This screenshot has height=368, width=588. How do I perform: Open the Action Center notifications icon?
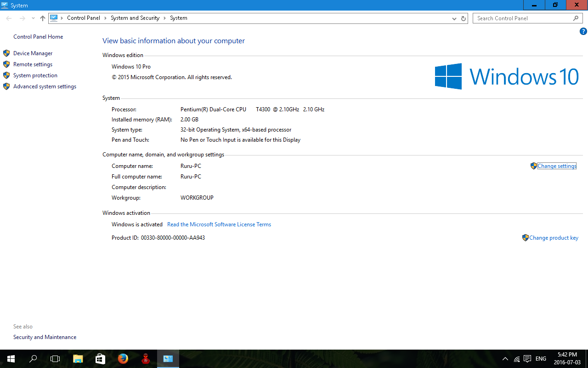coord(527,359)
